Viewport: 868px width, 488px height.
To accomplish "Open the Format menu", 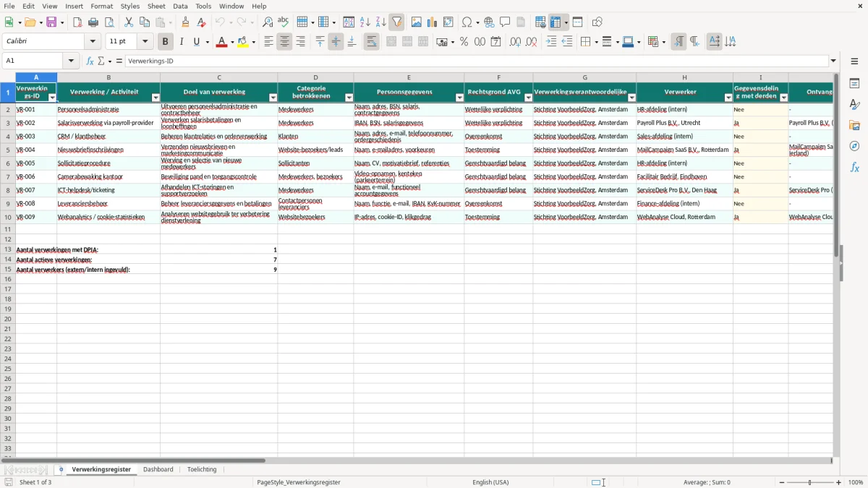I will coord(102,6).
